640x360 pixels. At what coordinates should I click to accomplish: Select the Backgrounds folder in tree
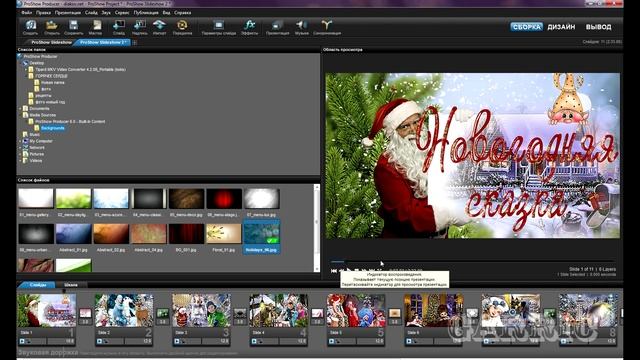click(x=53, y=128)
